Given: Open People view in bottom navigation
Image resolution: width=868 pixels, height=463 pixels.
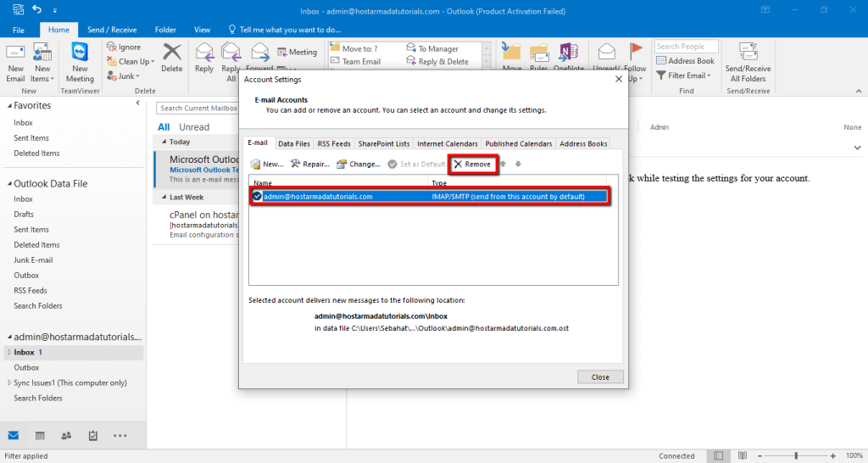Looking at the screenshot, I should click(x=66, y=436).
